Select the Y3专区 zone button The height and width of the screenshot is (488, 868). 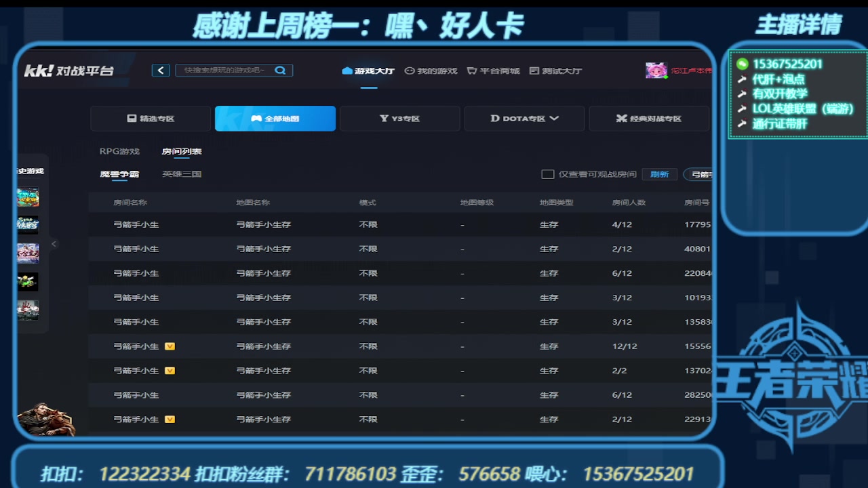pyautogui.click(x=400, y=119)
